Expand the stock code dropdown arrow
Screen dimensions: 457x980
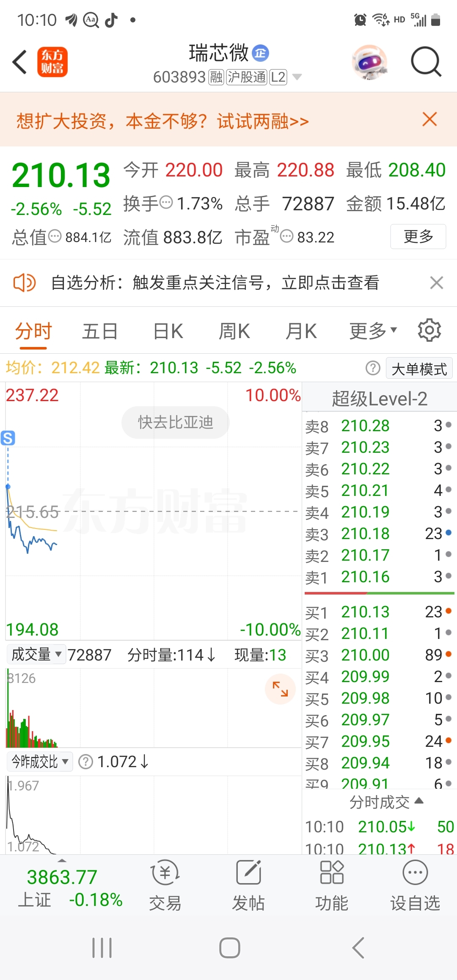[297, 77]
